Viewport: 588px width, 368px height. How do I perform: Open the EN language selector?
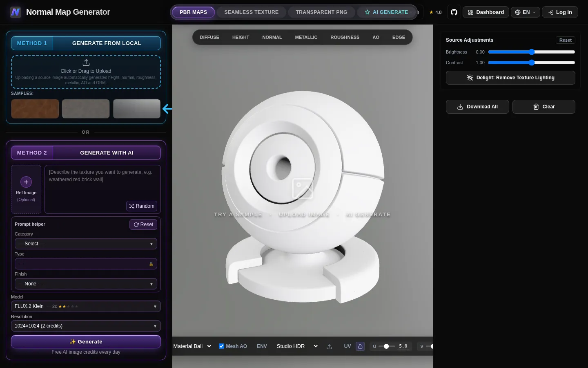click(x=526, y=12)
